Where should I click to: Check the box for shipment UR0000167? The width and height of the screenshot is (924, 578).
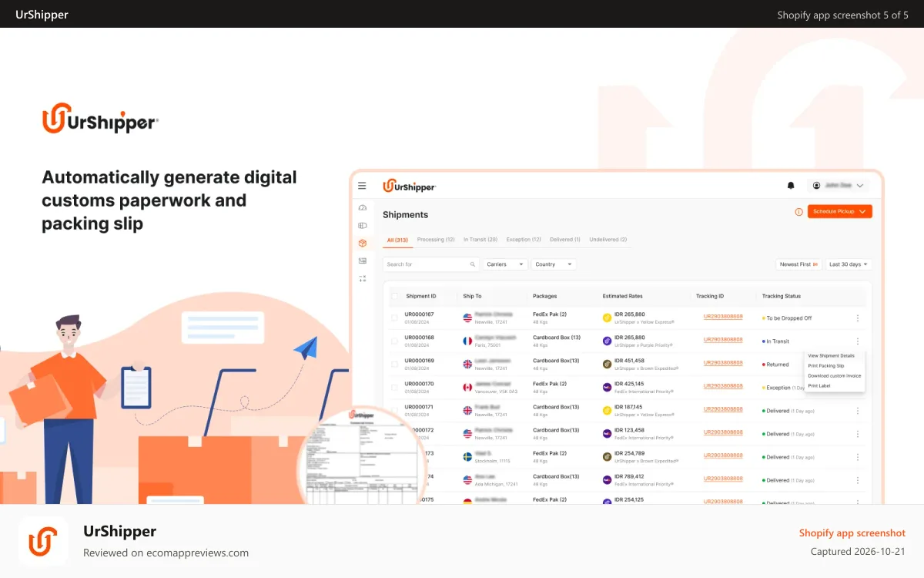click(x=395, y=318)
